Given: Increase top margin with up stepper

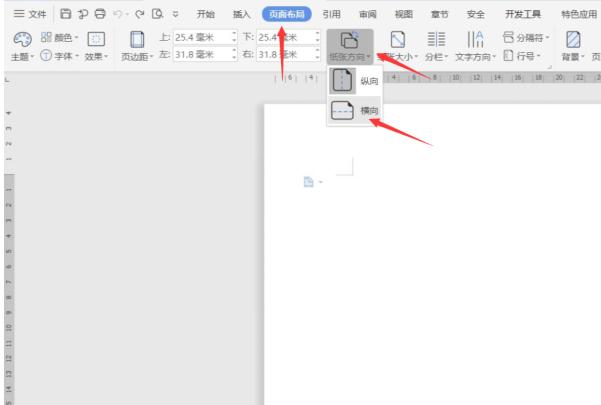Looking at the screenshot, I should tap(235, 34).
